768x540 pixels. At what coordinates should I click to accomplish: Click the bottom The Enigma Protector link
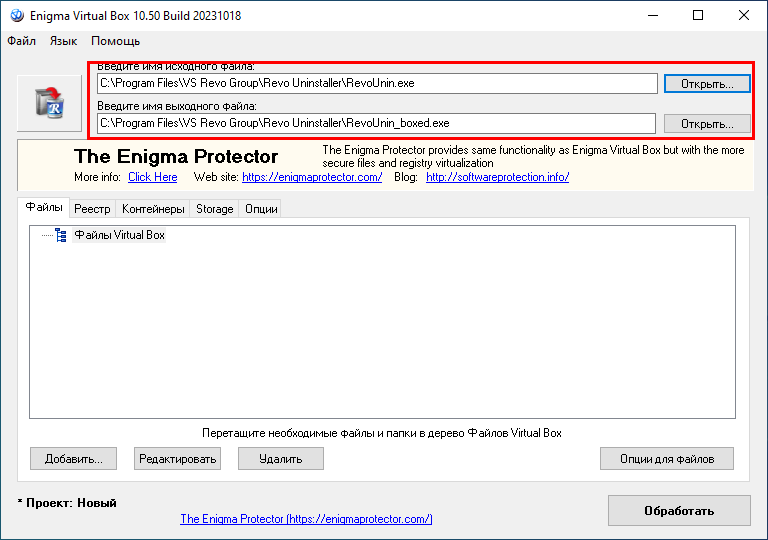click(x=306, y=519)
